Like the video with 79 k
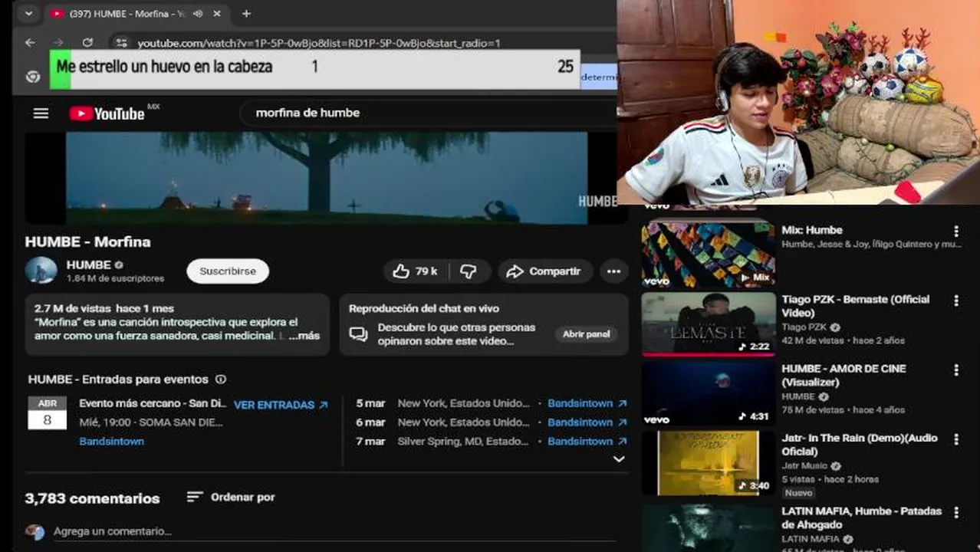 (415, 271)
